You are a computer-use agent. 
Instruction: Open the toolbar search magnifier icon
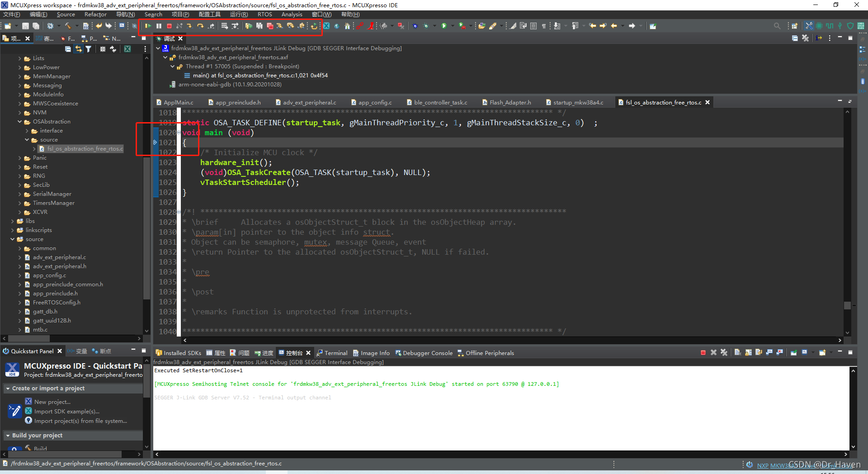tap(777, 26)
